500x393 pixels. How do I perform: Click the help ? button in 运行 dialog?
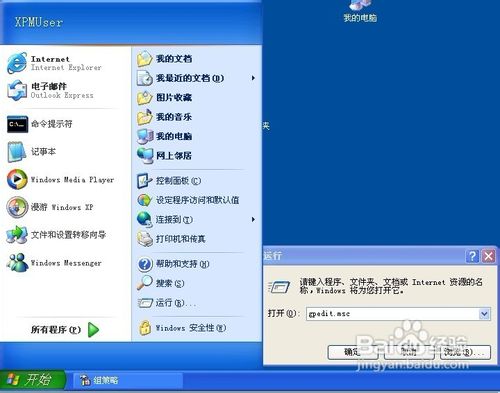[472, 256]
